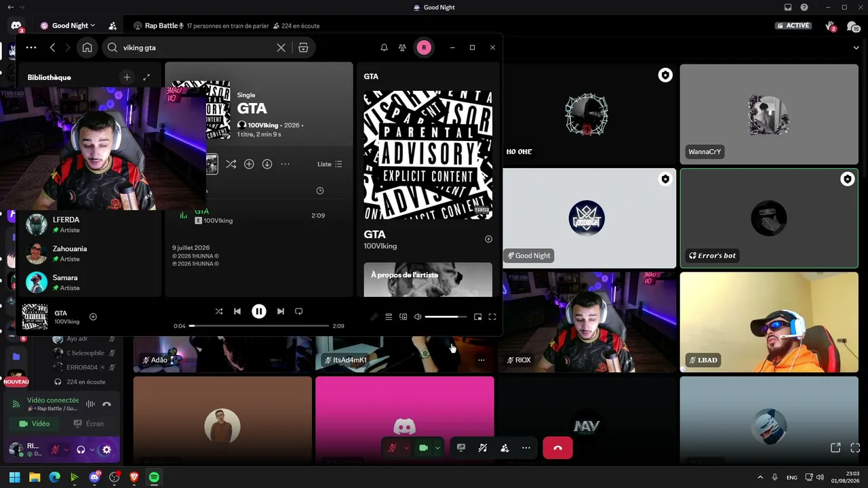Mute Spotify volume speaker icon
The width and height of the screenshot is (868, 488).
pyautogui.click(x=418, y=317)
